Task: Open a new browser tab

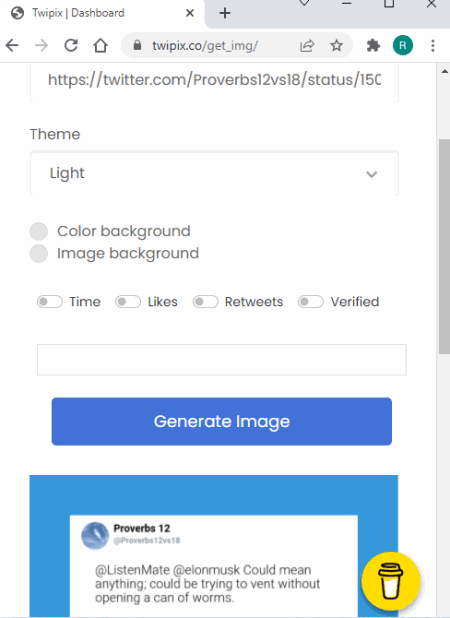Action: pos(225,13)
